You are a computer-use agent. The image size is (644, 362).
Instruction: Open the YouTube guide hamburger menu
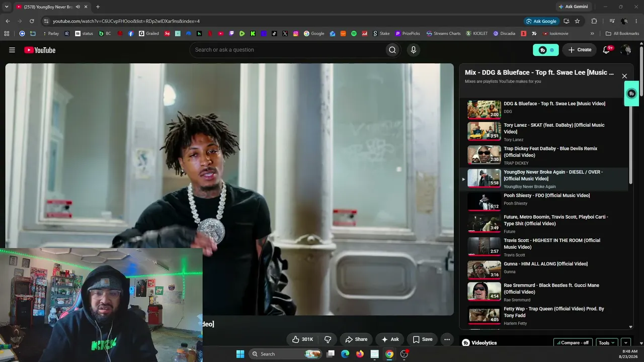(x=12, y=50)
